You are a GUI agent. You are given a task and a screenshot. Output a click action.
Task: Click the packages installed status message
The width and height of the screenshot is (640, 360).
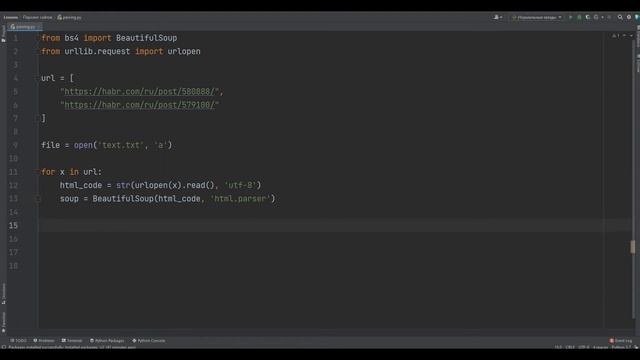pyautogui.click(x=72, y=347)
